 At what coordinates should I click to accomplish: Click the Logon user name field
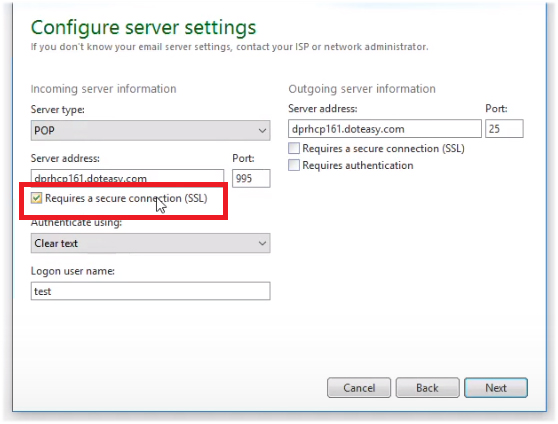coord(150,291)
